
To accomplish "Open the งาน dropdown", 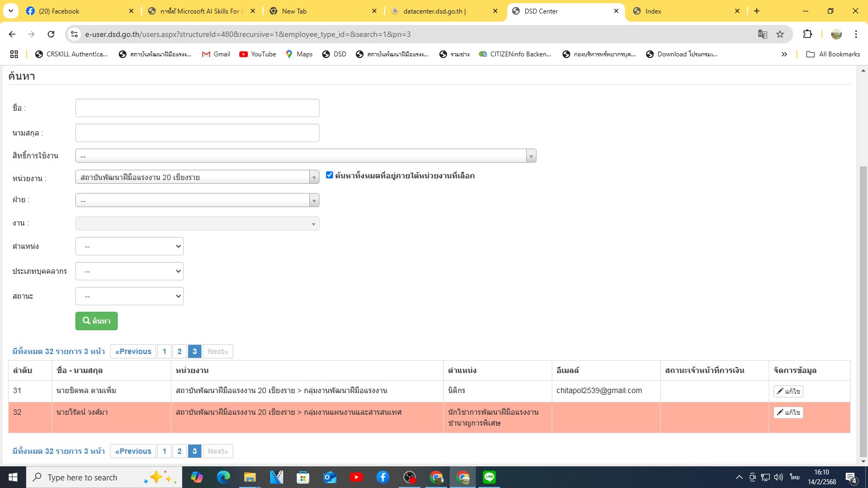I will [197, 223].
